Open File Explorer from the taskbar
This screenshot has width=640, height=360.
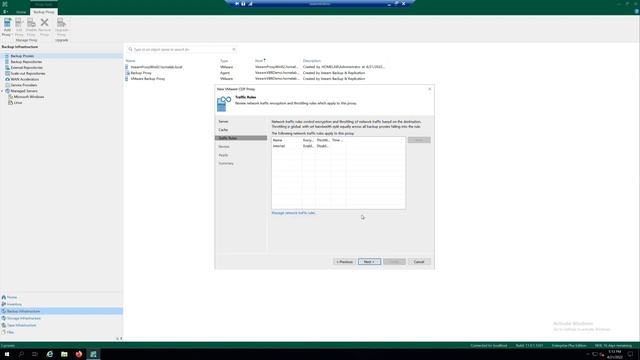64,354
